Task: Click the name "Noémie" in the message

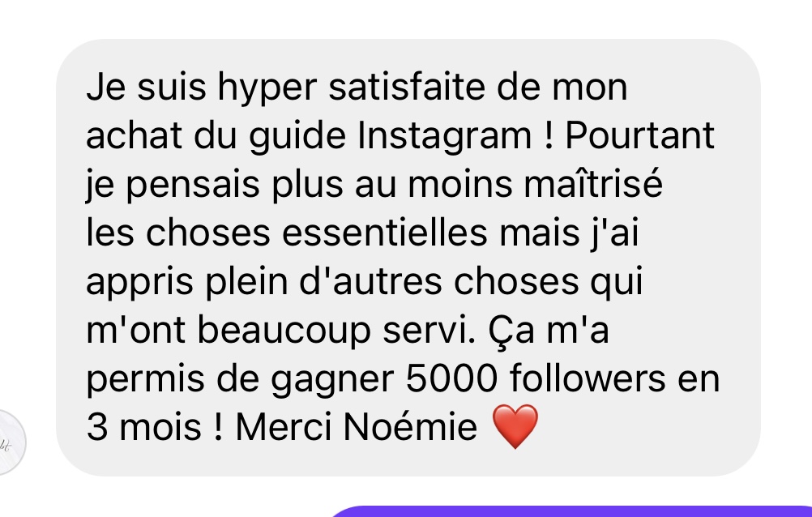Action: click(x=409, y=427)
